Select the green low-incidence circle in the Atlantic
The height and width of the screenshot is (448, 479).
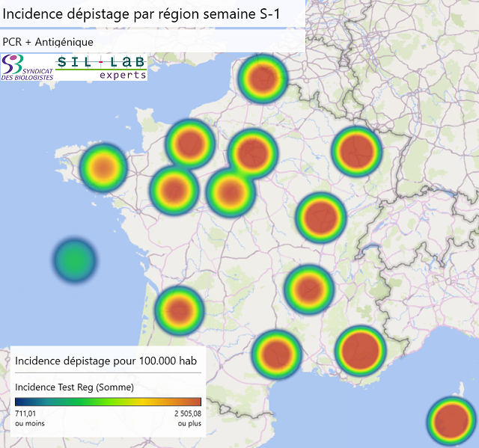click(75, 260)
